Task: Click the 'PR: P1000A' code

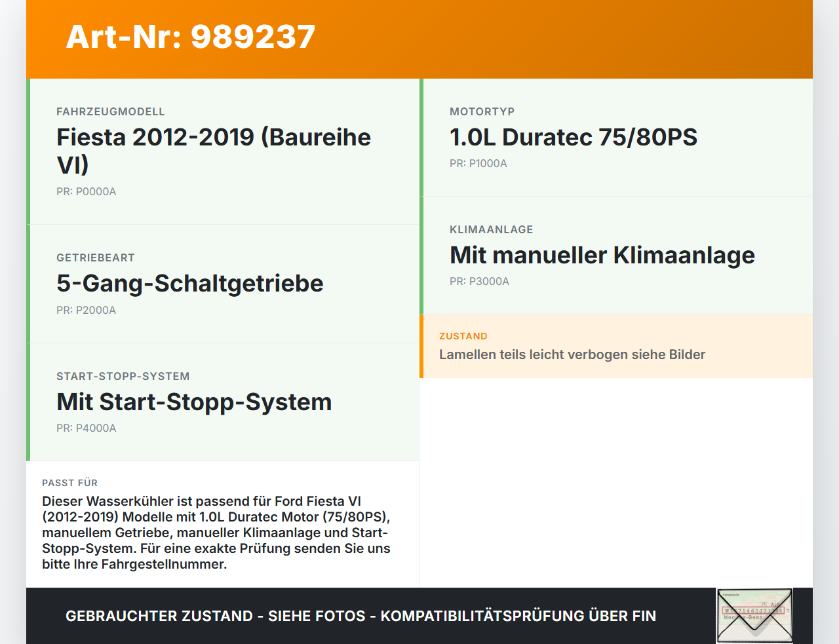Action: tap(478, 164)
